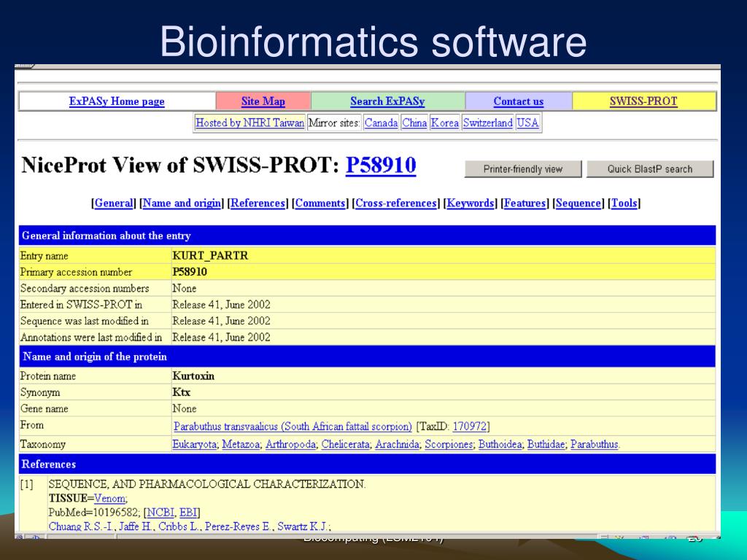Click author link Chuang R.S.-I.

tap(82, 526)
